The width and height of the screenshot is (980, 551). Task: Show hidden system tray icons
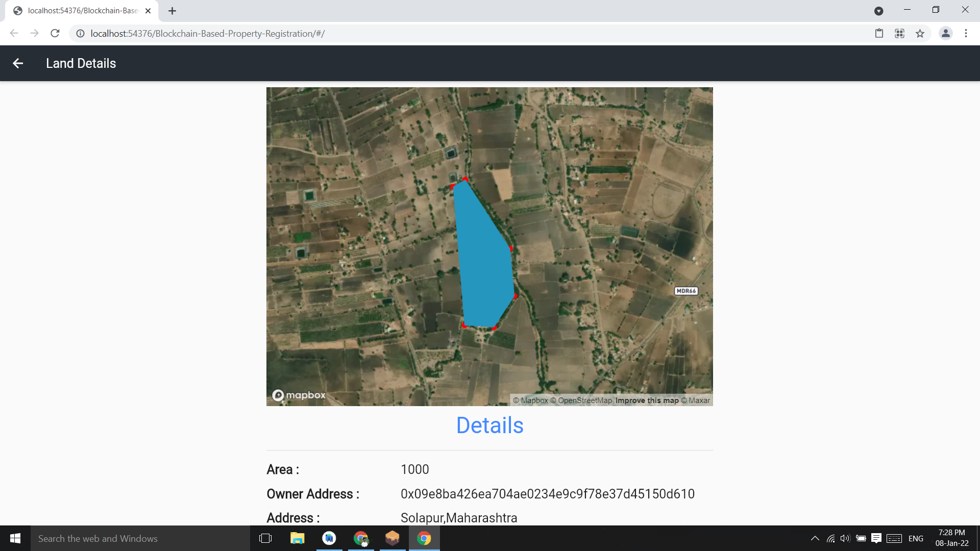(815, 538)
